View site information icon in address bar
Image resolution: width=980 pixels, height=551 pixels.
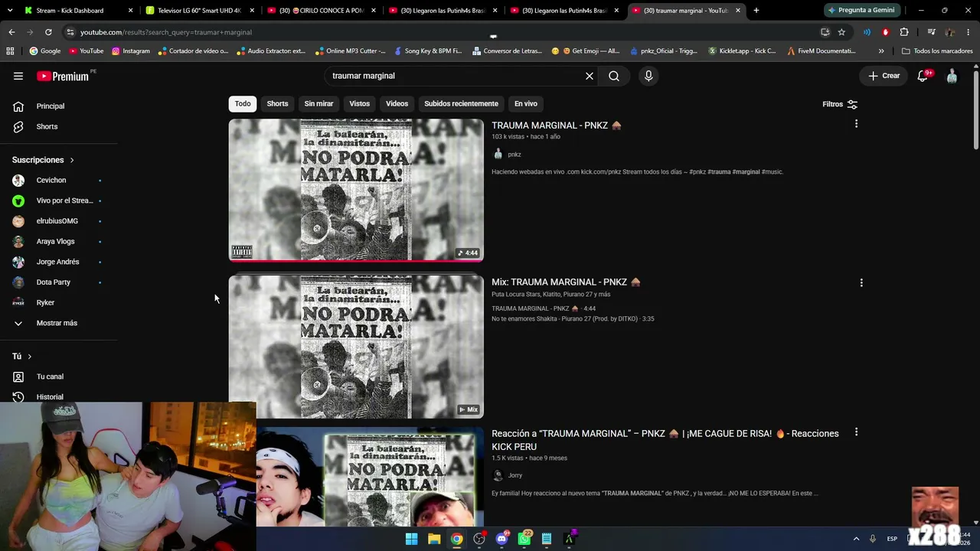[x=70, y=32]
